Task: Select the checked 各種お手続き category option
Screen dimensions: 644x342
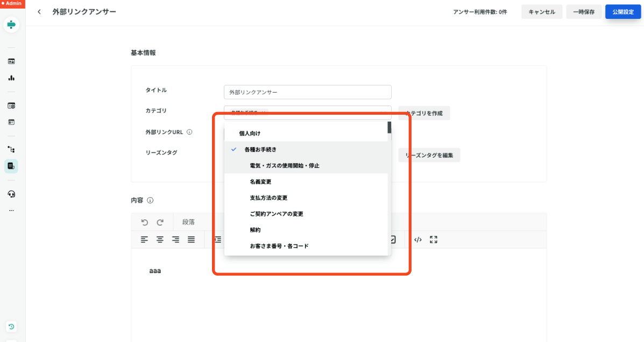Action: (x=260, y=149)
